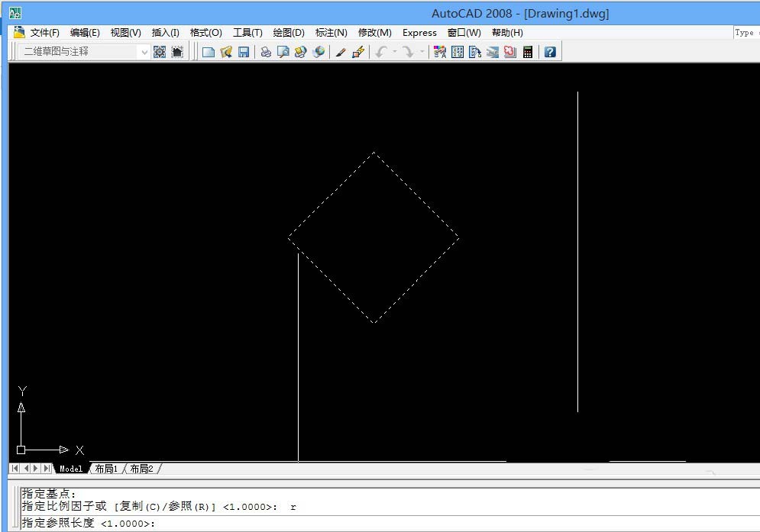This screenshot has width=760, height=532.
Task: Switch to the Model tab
Action: tap(71, 469)
